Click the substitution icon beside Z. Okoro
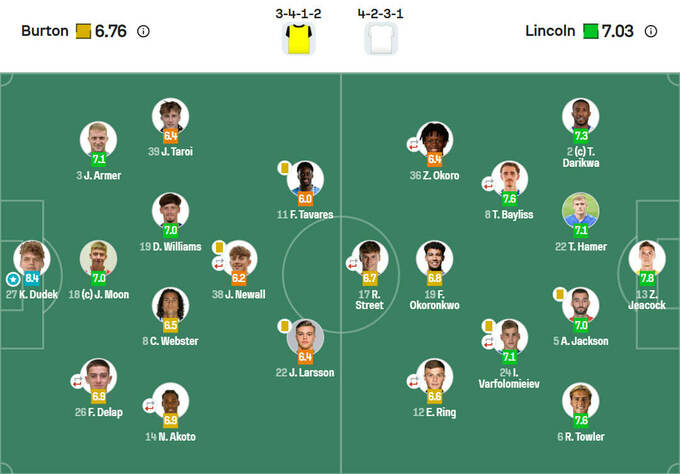The width and height of the screenshot is (680, 474). coord(412,145)
